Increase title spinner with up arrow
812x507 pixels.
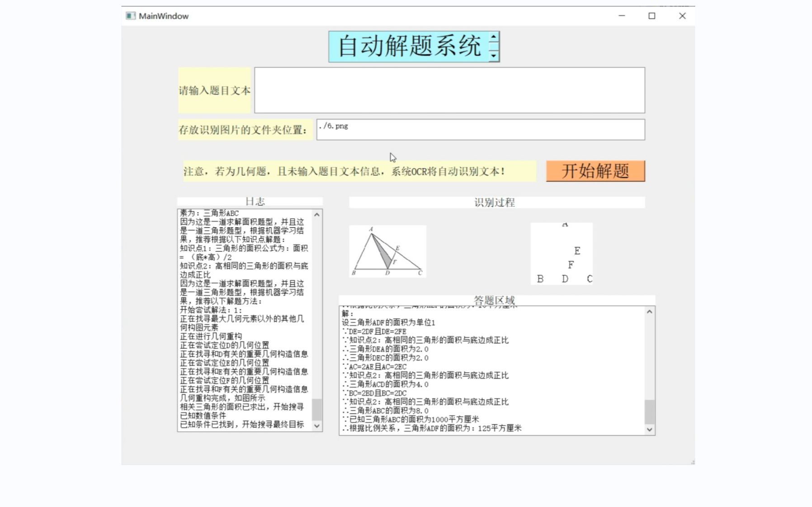coord(494,37)
